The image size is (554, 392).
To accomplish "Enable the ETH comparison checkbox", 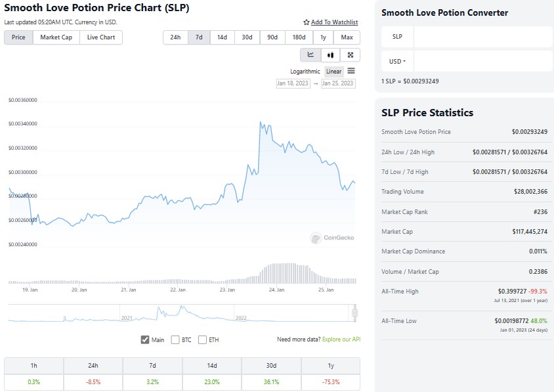I will 202,339.
